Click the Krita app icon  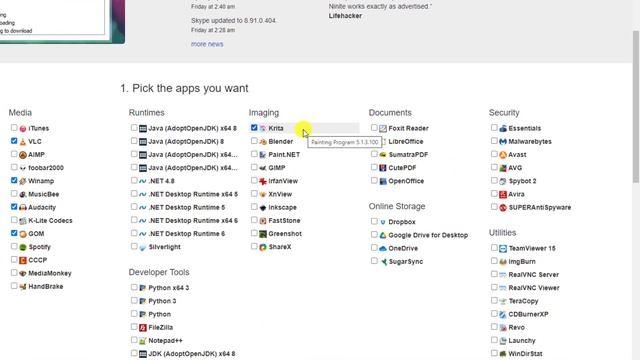tap(263, 129)
